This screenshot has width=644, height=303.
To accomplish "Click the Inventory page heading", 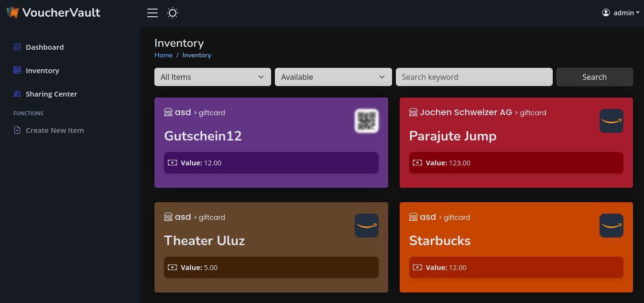I will click(x=179, y=43).
